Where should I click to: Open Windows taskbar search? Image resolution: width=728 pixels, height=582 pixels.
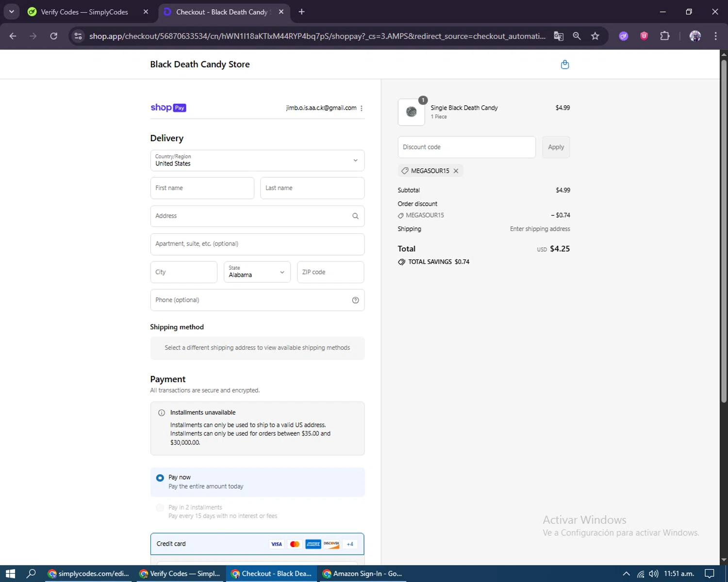(x=31, y=574)
